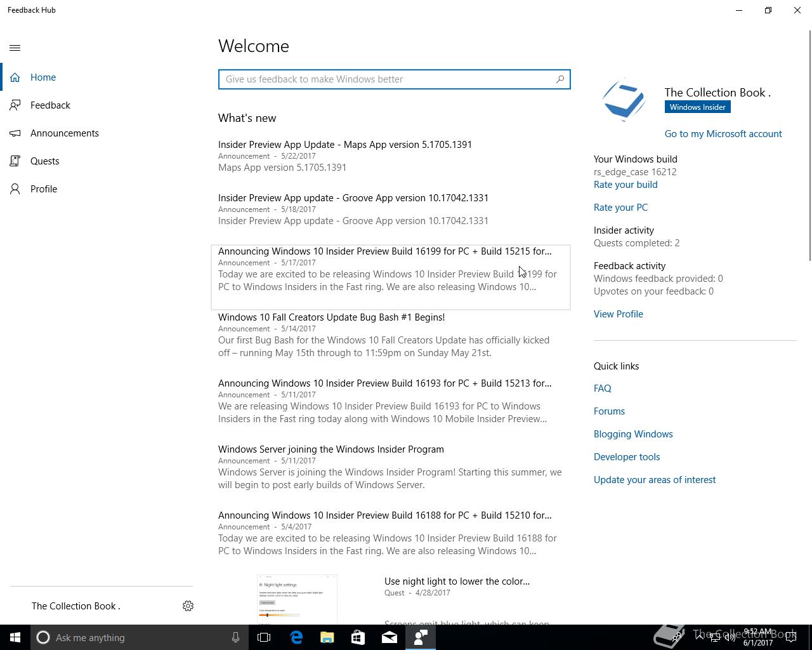The height and width of the screenshot is (650, 812).
Task: Click the Cortana microphone icon
Action: coord(235,637)
